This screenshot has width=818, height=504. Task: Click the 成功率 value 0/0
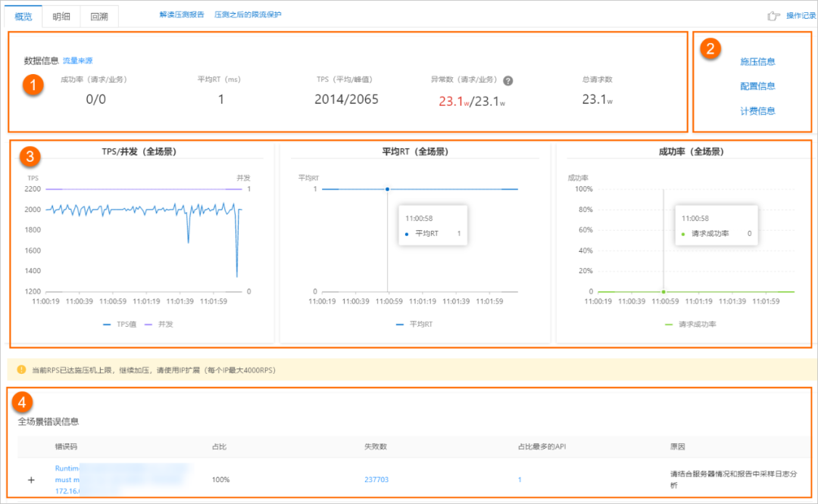pyautogui.click(x=96, y=99)
